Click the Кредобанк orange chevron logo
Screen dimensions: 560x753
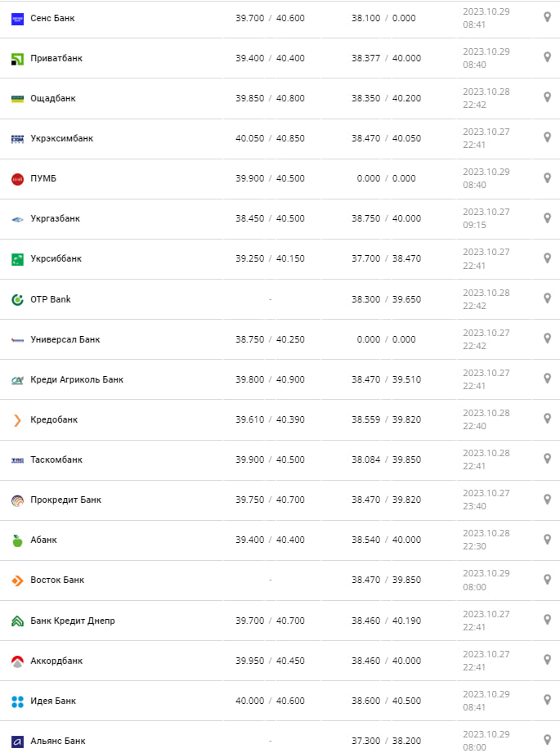[x=17, y=420]
